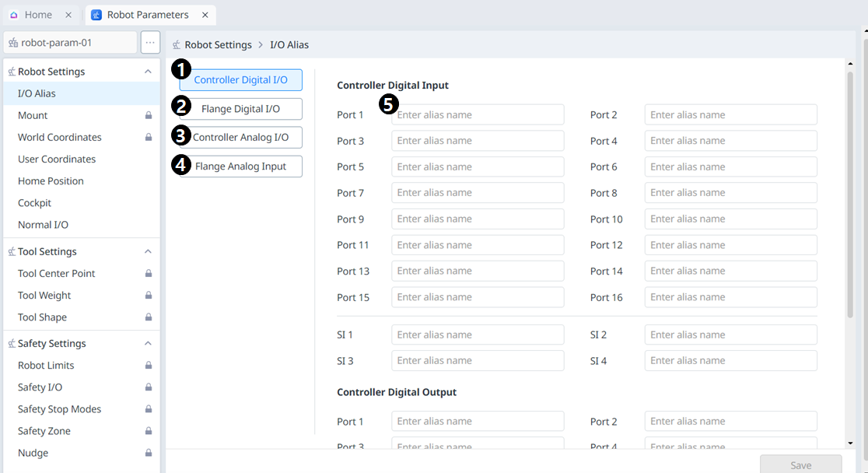Collapse the Robot Settings section
Image resolution: width=868 pixels, height=473 pixels.
click(x=148, y=72)
